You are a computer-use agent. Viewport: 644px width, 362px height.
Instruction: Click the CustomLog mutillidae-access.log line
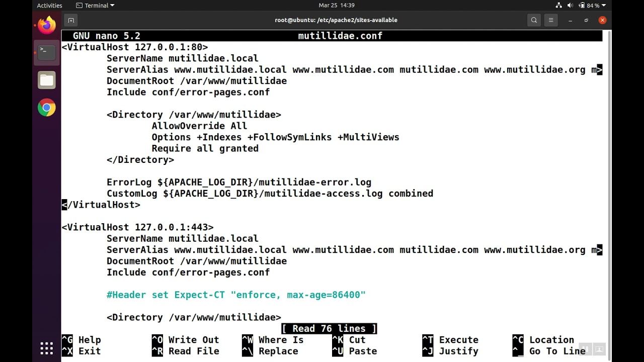(x=270, y=194)
